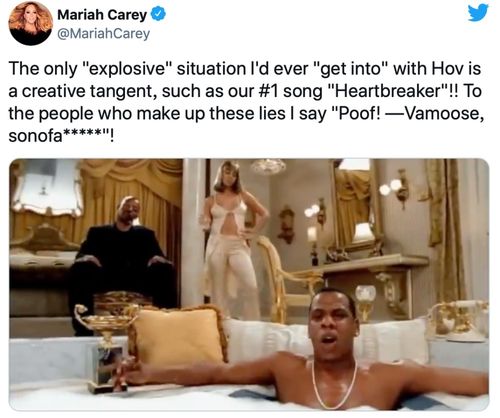Screen dimensions: 500x418
Task: Click the woman standing in pajamas
Action: [233, 242]
